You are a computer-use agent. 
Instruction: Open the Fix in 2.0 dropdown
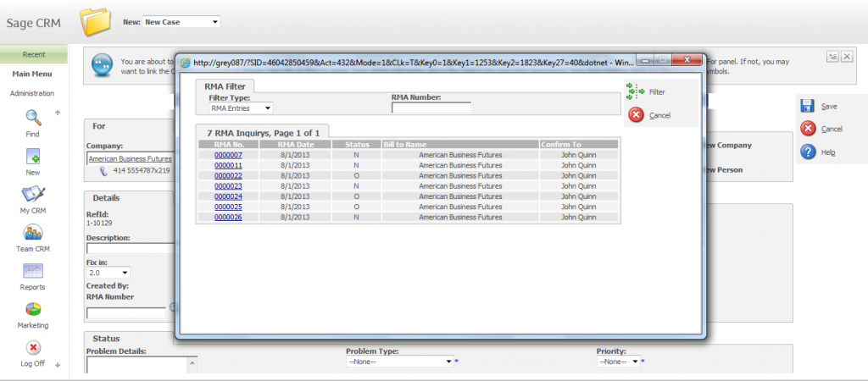(x=108, y=273)
